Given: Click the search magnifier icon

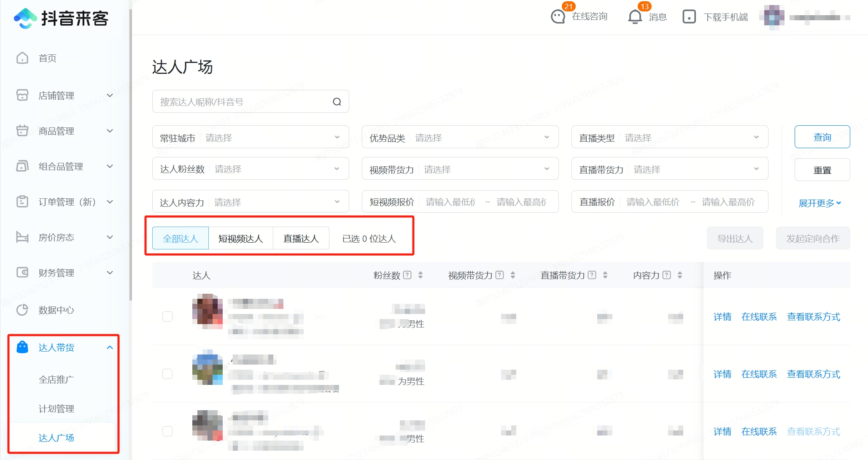Looking at the screenshot, I should point(337,102).
